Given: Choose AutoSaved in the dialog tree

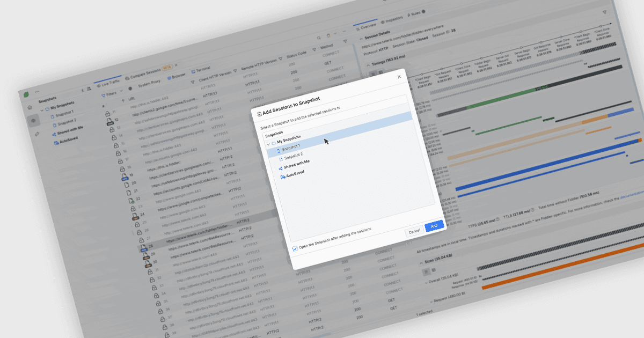Looking at the screenshot, I should pos(295,174).
